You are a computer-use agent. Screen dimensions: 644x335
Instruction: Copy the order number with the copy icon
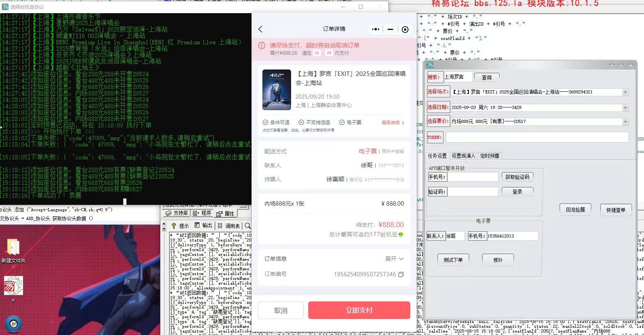coord(401,274)
